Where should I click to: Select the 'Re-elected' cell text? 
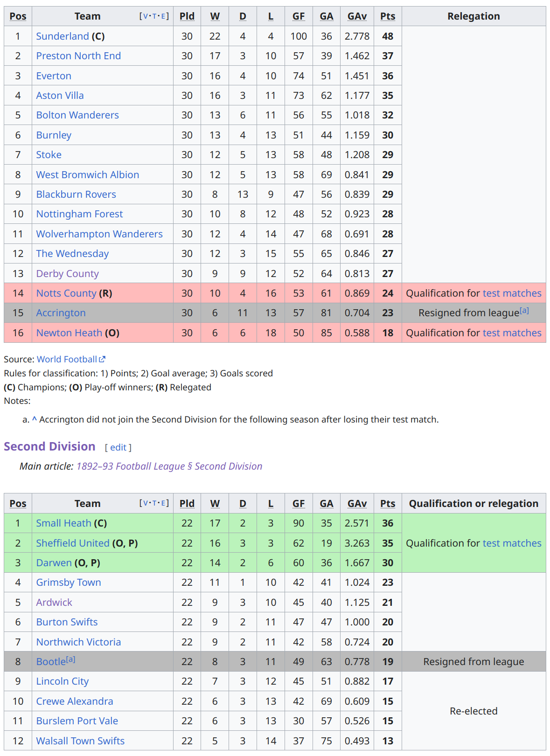[473, 711]
